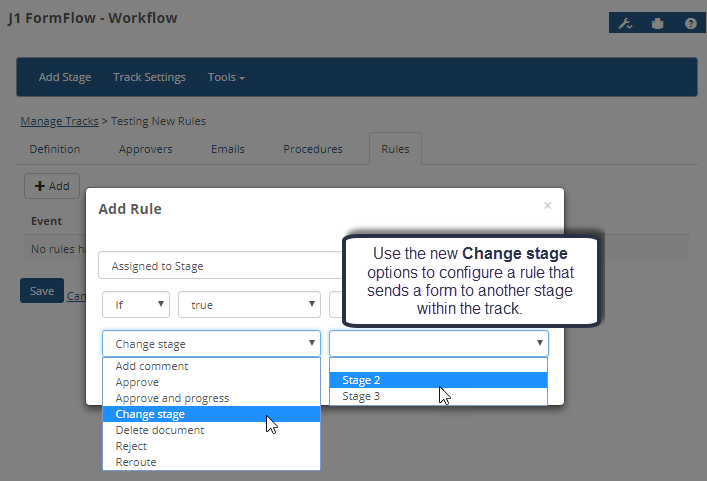The image size is (707, 481).
Task: Open the Procedures tab
Action: pyautogui.click(x=313, y=149)
